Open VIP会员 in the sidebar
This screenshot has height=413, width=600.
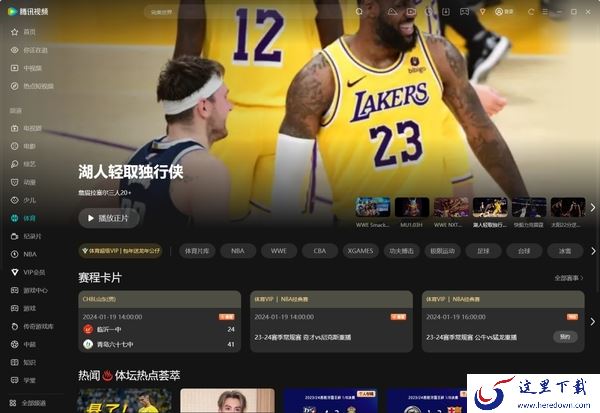pos(28,272)
